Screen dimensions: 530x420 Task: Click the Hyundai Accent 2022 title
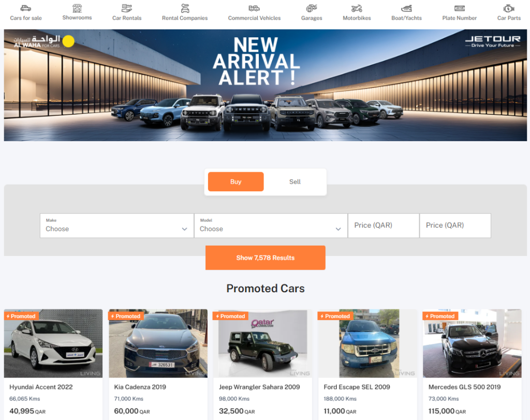tap(41, 387)
